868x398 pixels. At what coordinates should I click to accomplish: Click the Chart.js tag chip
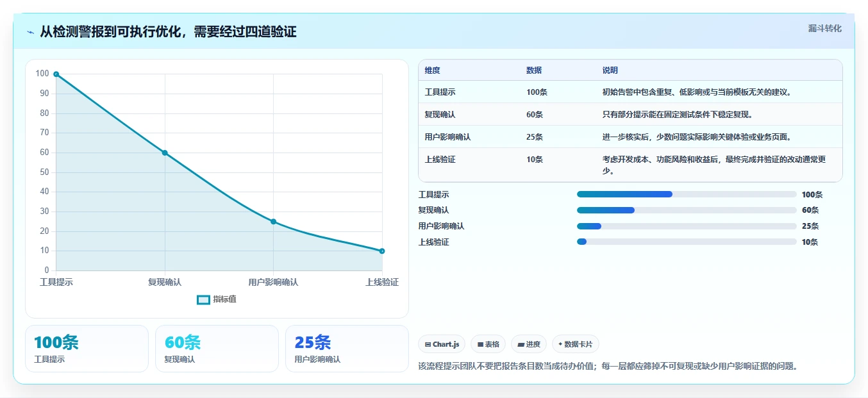(442, 344)
